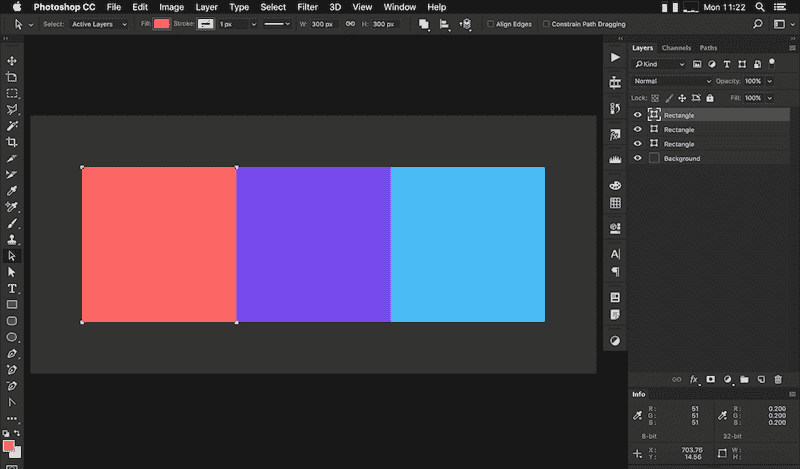Hide the Background layer

637,158
